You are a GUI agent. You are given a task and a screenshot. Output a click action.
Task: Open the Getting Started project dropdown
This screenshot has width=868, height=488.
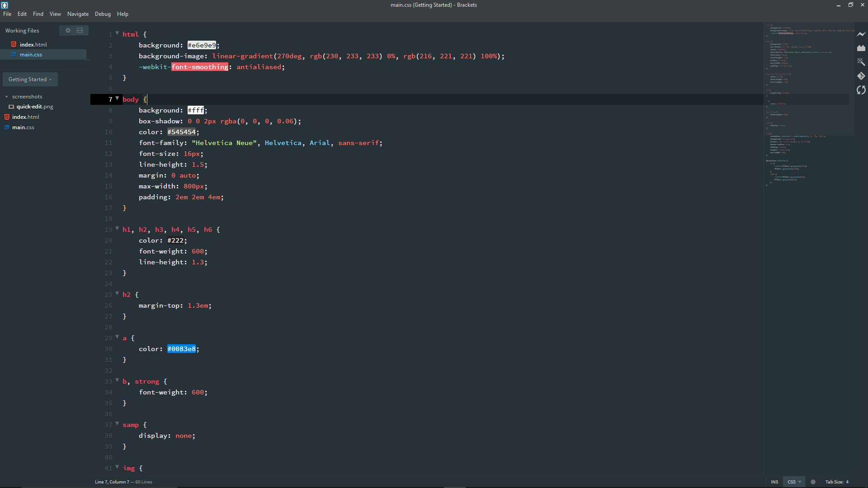point(30,80)
